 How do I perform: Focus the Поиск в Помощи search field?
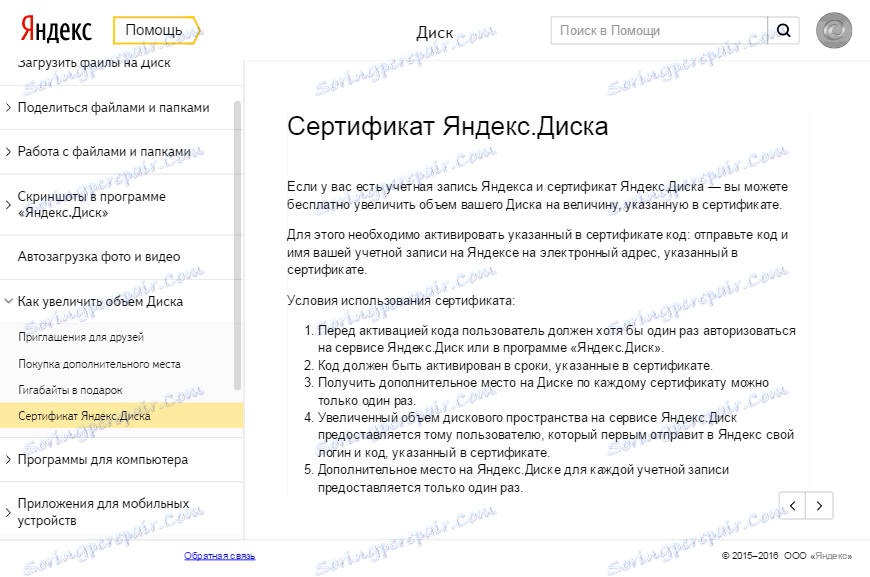(659, 31)
